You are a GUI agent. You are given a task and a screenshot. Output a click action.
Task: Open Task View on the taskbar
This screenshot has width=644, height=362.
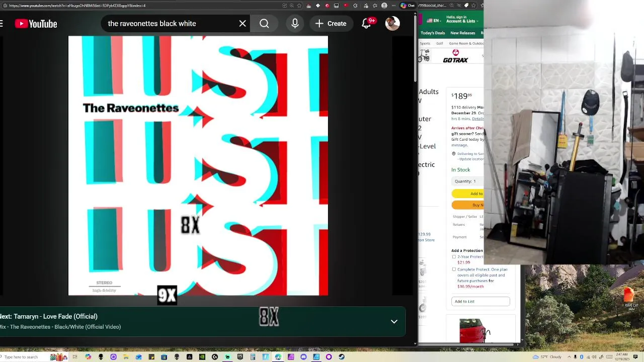[75, 357]
